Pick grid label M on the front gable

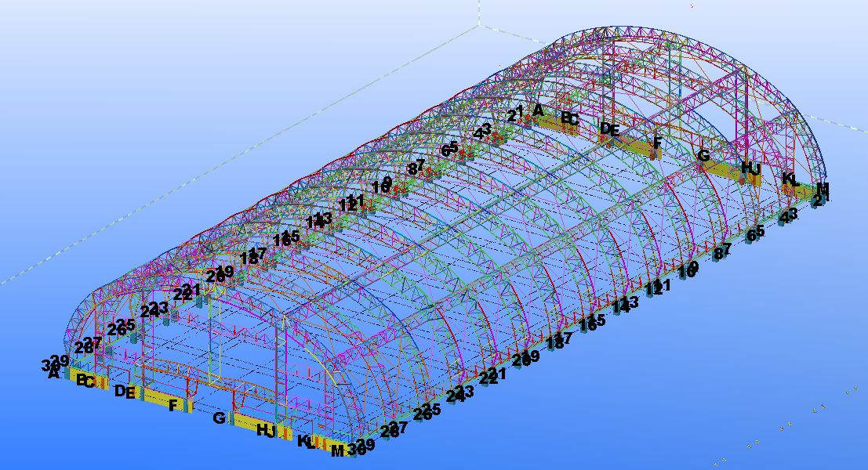pos(337,450)
